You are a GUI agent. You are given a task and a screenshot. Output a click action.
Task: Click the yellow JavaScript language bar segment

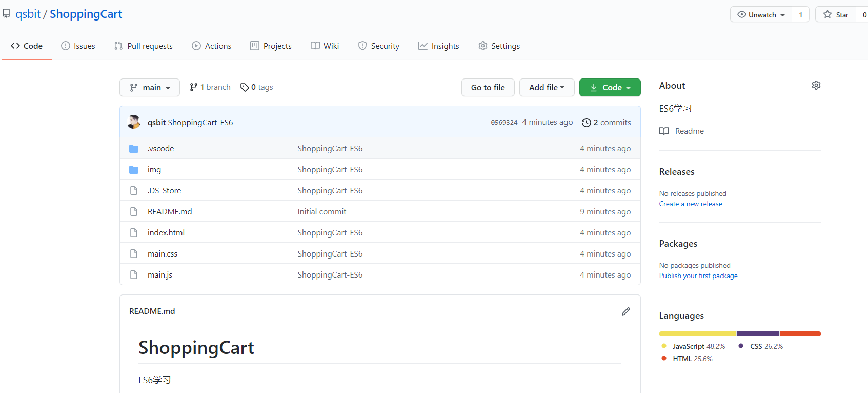click(x=697, y=334)
